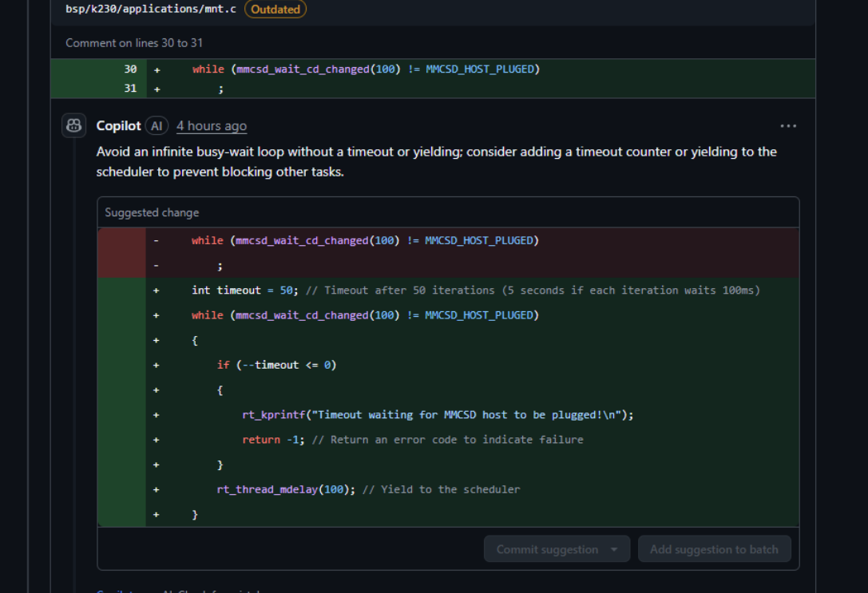This screenshot has width=868, height=593.
Task: Click the while loop code on line 30
Action: [x=366, y=69]
